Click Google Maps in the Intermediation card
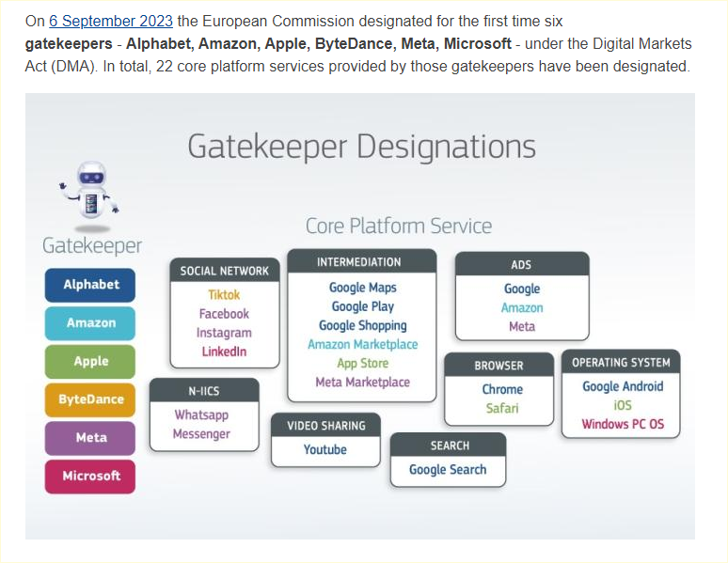728x563 pixels. pos(363,288)
